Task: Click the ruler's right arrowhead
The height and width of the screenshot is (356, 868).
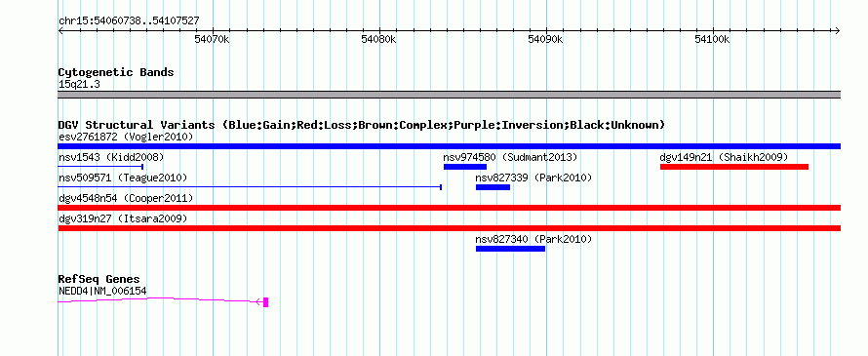Action: [837, 31]
